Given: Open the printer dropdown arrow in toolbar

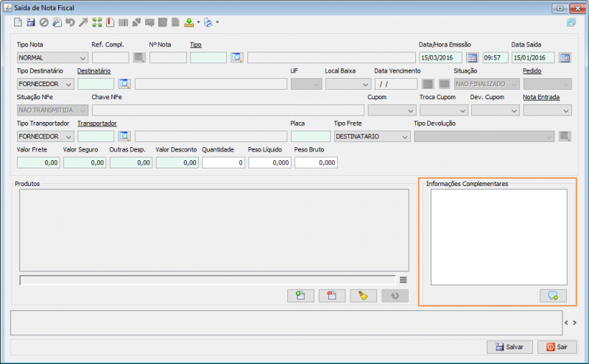Looking at the screenshot, I should coord(217,23).
